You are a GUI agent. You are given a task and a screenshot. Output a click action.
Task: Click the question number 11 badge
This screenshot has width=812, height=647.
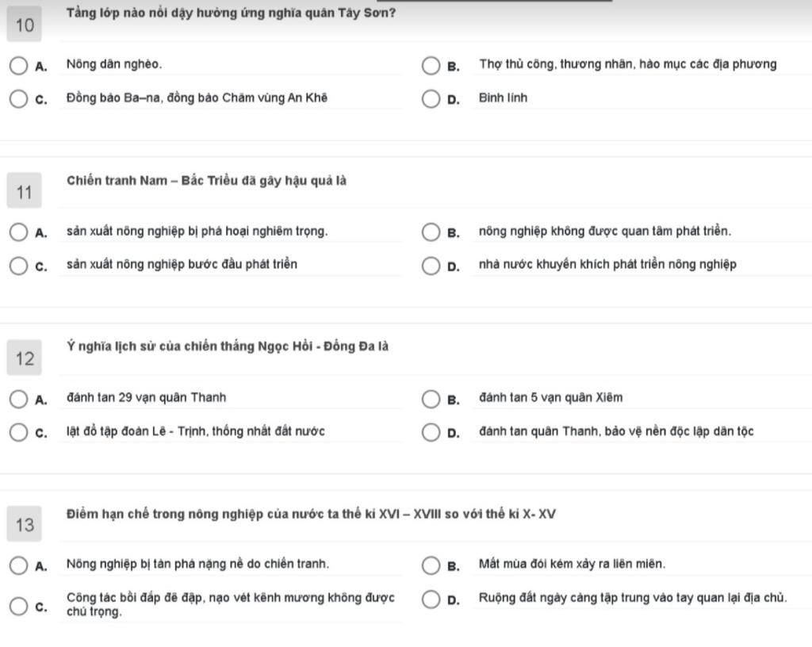coord(25,190)
